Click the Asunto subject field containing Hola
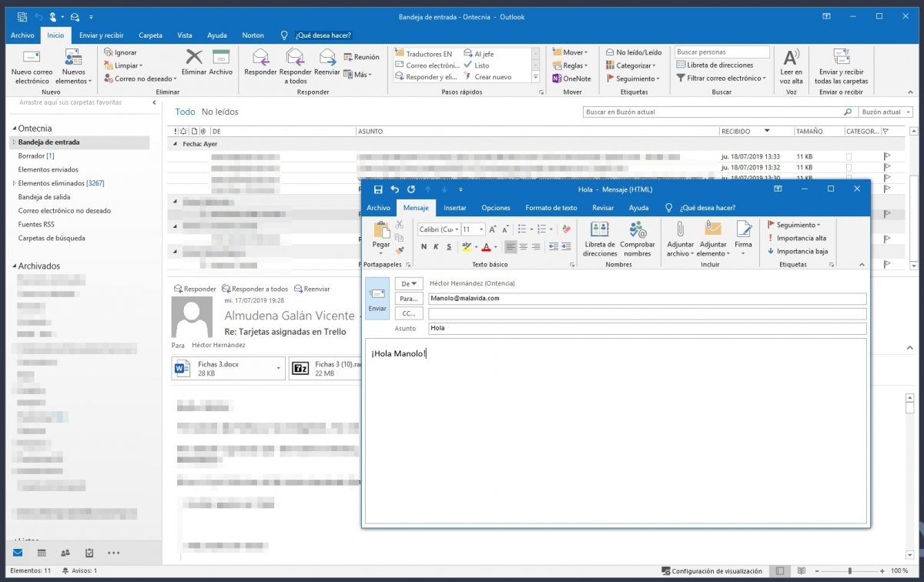924x582 pixels. click(x=648, y=328)
